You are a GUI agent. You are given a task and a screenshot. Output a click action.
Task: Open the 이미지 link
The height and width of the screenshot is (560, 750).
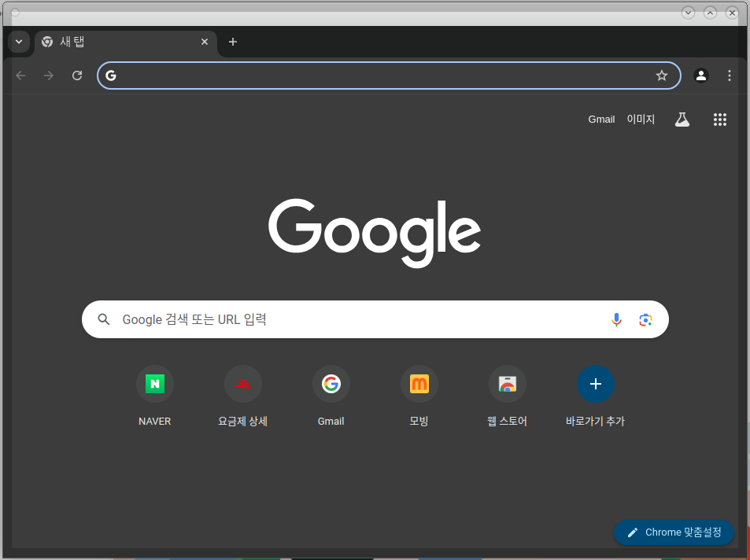(641, 119)
